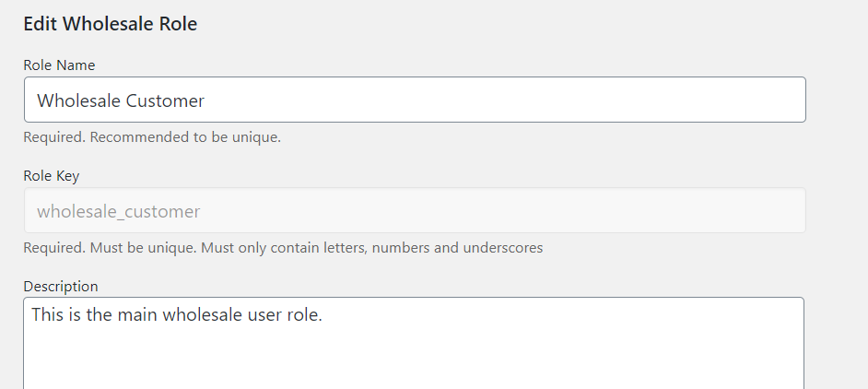The width and height of the screenshot is (868, 389).
Task: Click the Role Key hint about underscores
Action: 283,248
